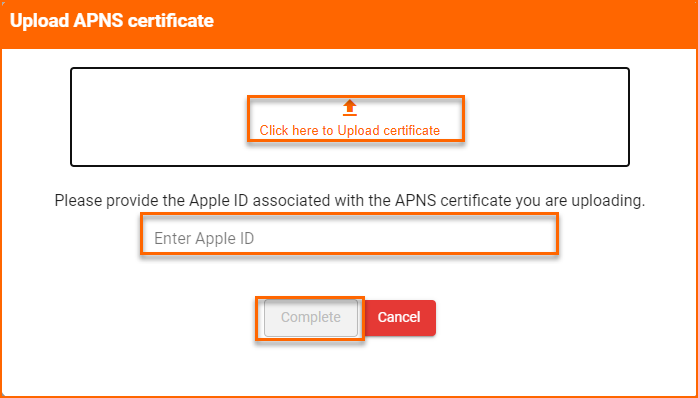This screenshot has height=398, width=698.
Task: Click the greyed-out Complete button
Action: pyautogui.click(x=311, y=318)
